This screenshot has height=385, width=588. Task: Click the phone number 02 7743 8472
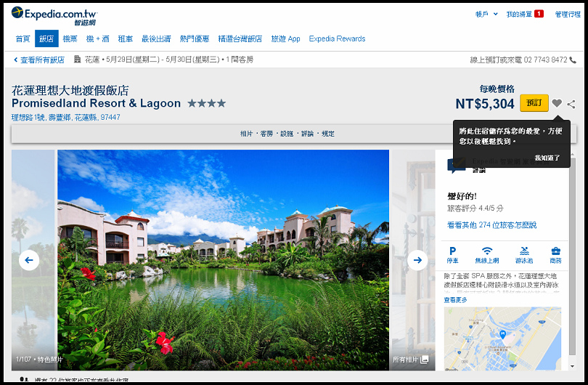pos(546,60)
